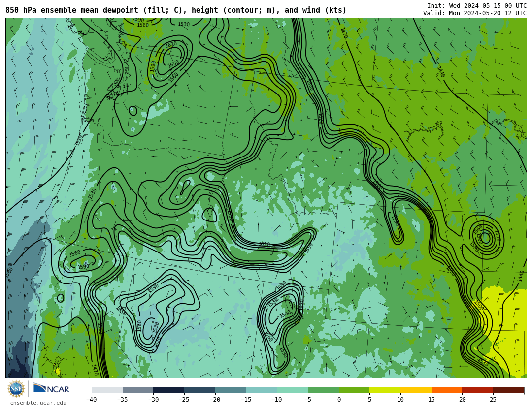Click the -15 to -10 light teal swatch

click(x=262, y=390)
